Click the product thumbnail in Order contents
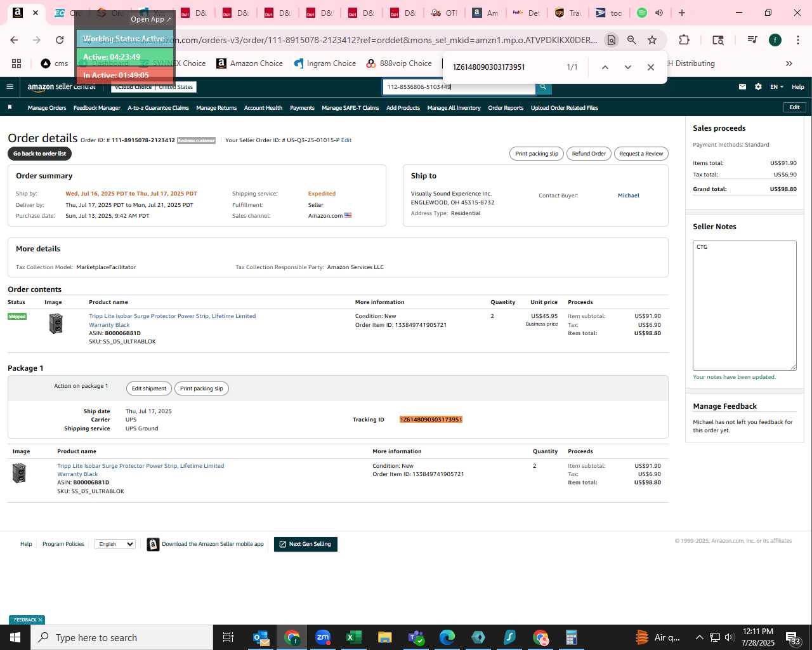The height and width of the screenshot is (650, 812). (x=56, y=324)
